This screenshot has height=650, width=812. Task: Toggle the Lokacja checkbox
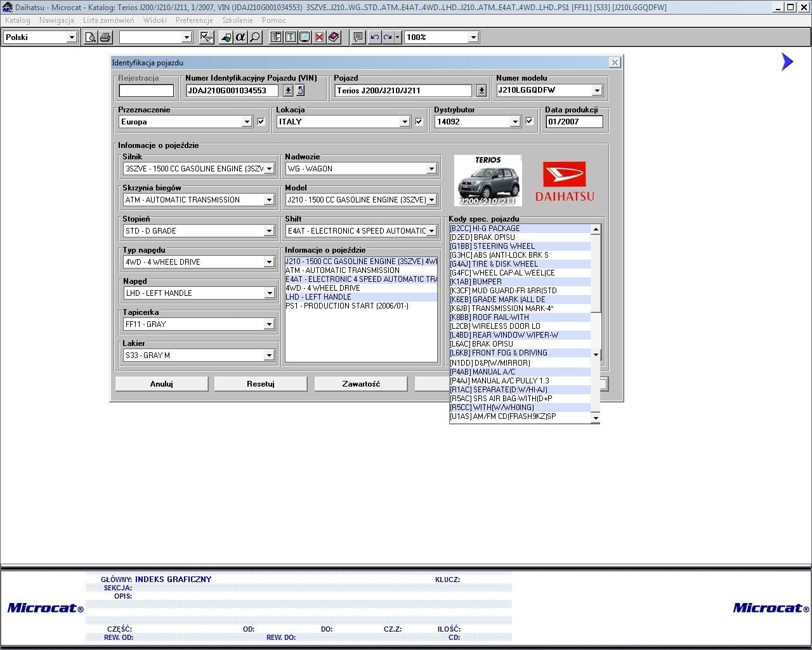[x=419, y=122]
